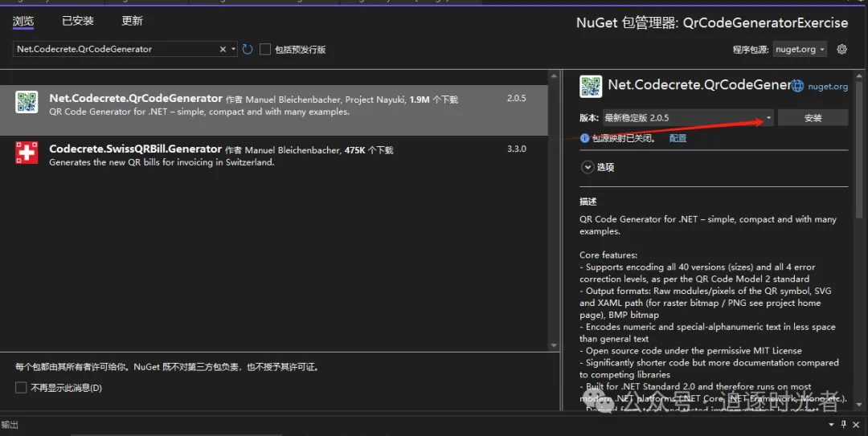The width and height of the screenshot is (868, 436).
Task: Click the 描述 heading in package details
Action: point(588,202)
